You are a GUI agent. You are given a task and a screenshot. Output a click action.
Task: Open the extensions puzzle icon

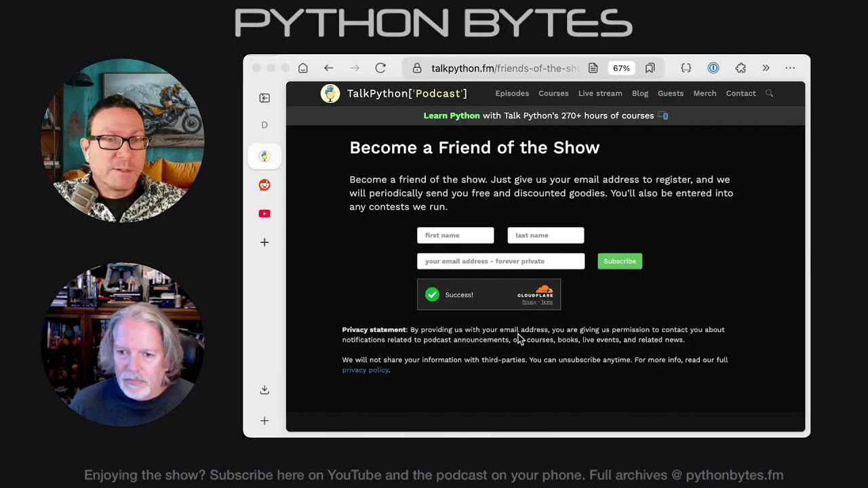click(741, 68)
